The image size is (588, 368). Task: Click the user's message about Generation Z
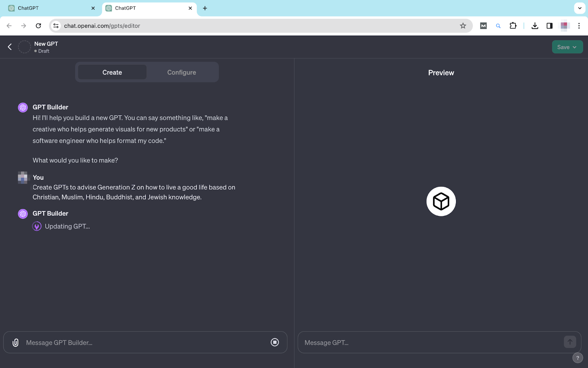click(134, 192)
